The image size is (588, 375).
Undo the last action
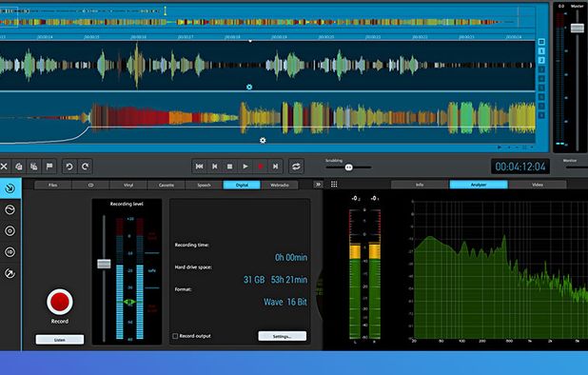[69, 167]
